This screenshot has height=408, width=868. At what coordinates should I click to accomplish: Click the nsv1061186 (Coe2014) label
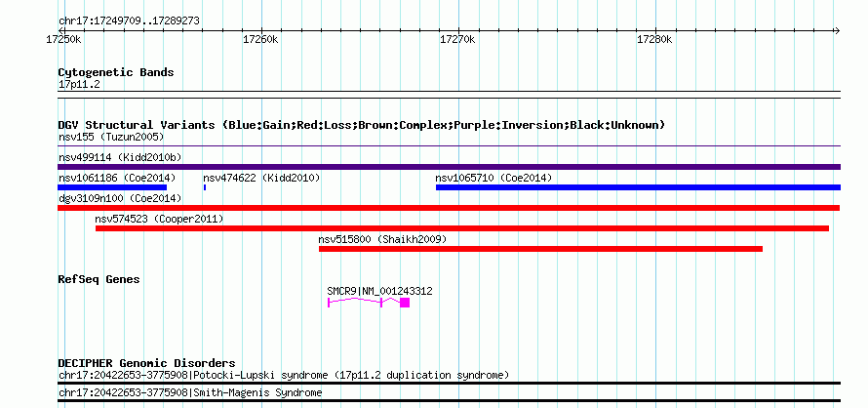[x=117, y=178]
